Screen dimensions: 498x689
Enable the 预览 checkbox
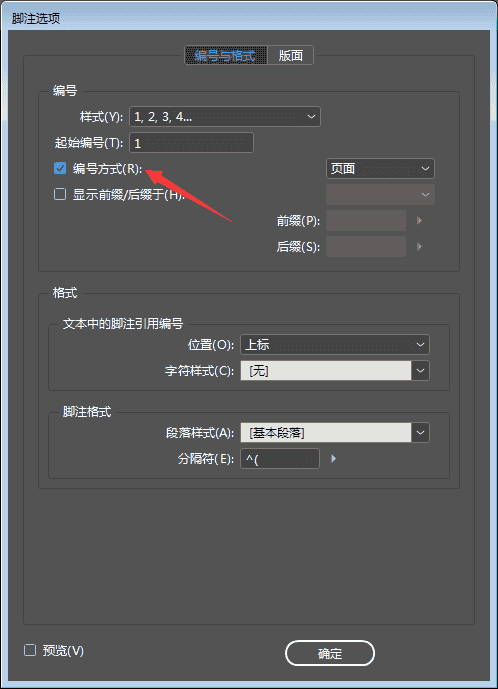(x=30, y=650)
